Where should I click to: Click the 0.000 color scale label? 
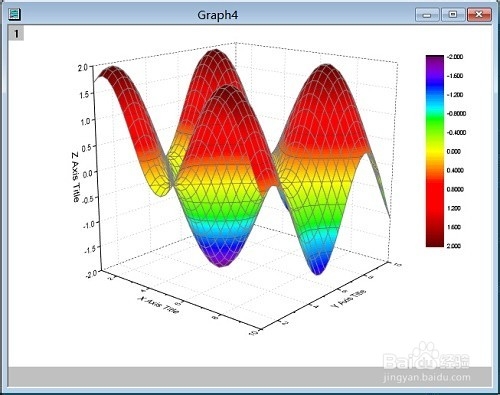coord(454,151)
